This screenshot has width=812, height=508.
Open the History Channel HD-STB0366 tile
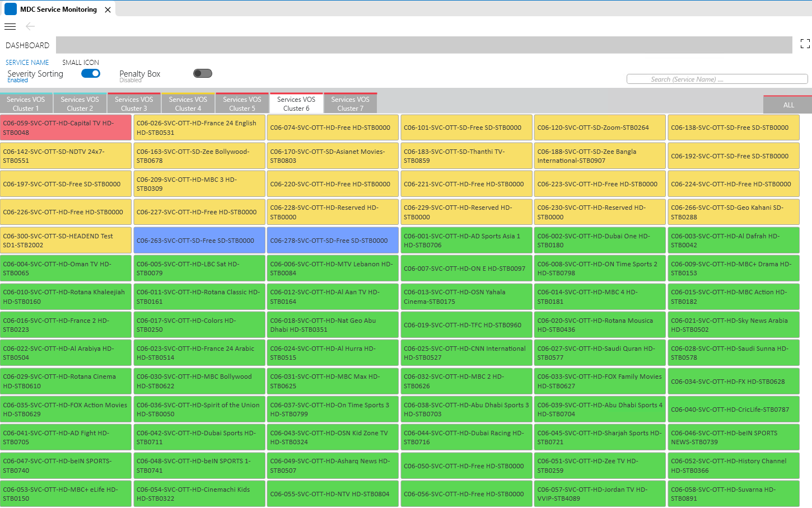click(x=734, y=466)
